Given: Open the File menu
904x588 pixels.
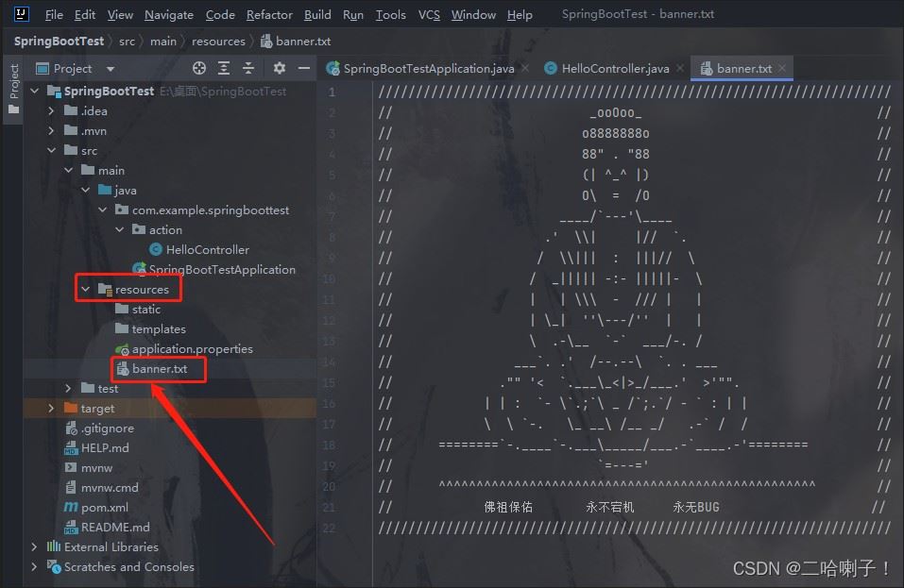Looking at the screenshot, I should [54, 14].
